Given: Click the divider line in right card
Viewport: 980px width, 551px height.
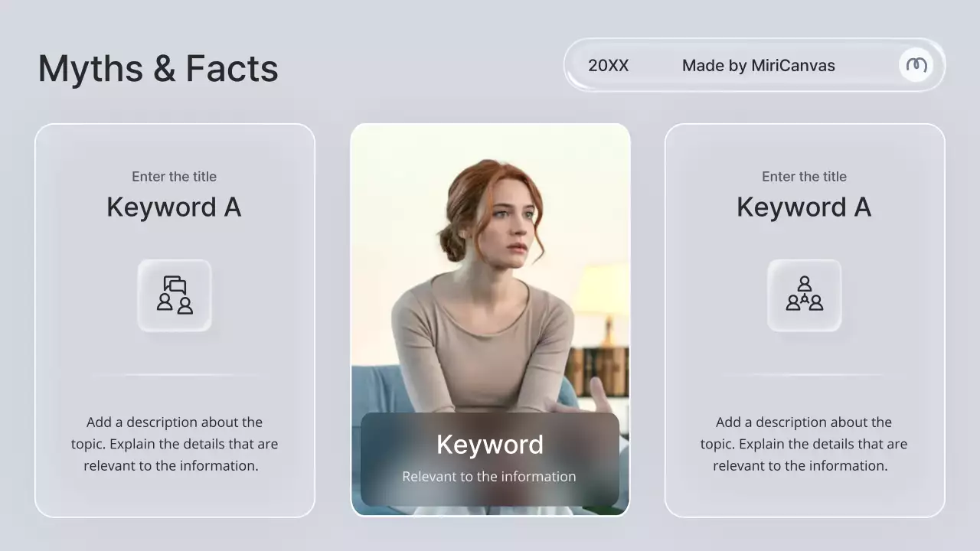Looking at the screenshot, I should click(x=804, y=375).
